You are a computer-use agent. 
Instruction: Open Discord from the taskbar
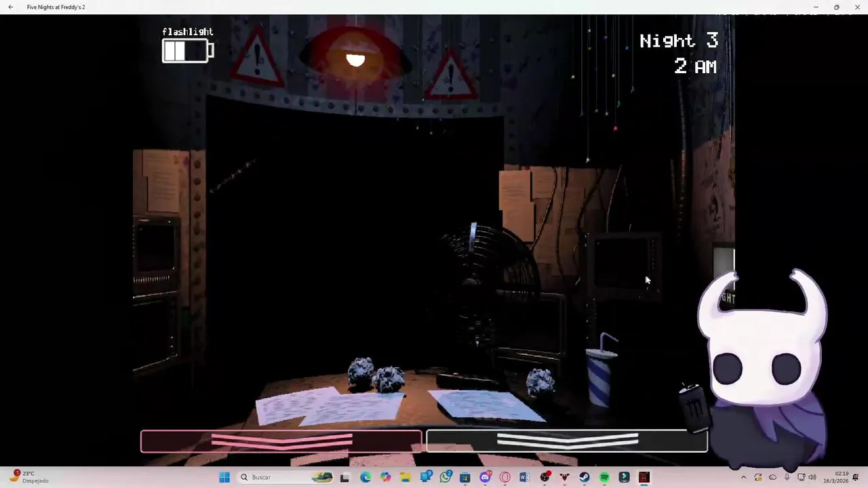click(x=485, y=476)
